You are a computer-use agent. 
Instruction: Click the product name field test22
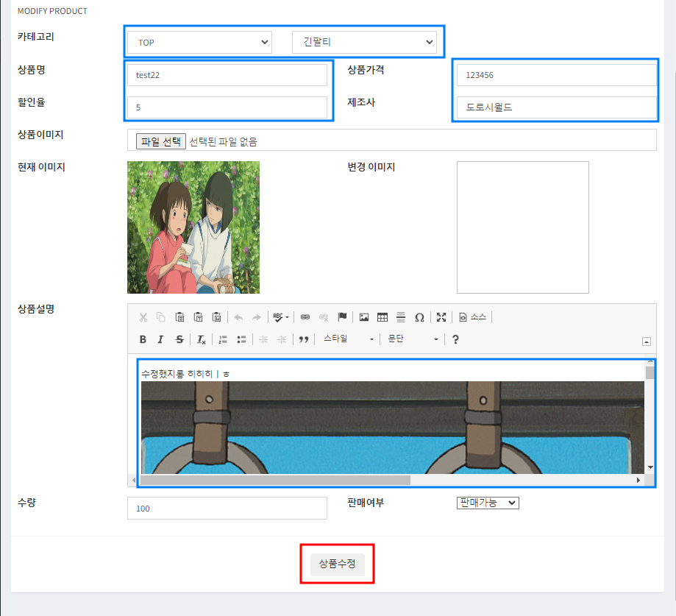point(227,75)
